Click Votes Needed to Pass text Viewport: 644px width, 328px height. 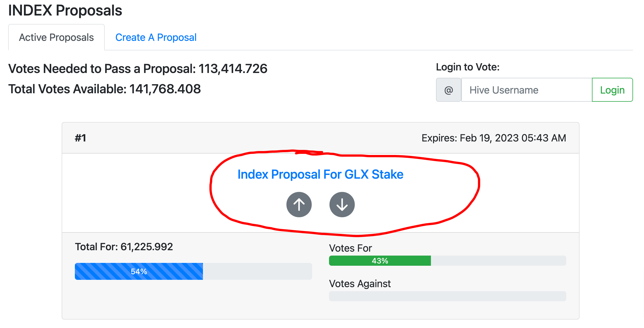click(138, 69)
